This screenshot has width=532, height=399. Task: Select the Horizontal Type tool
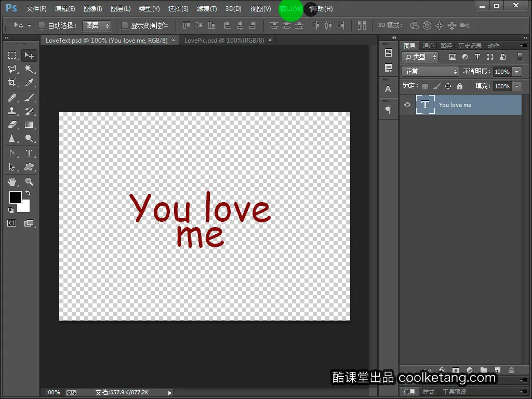tap(29, 153)
